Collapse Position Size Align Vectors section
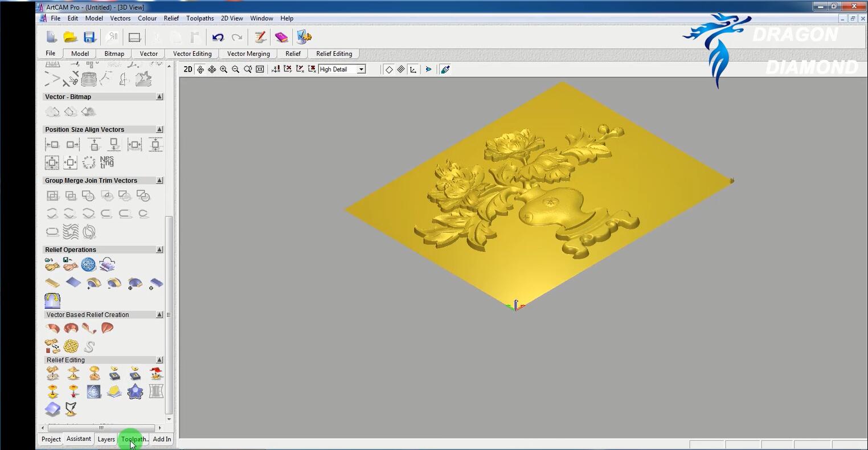The image size is (868, 450). point(159,129)
